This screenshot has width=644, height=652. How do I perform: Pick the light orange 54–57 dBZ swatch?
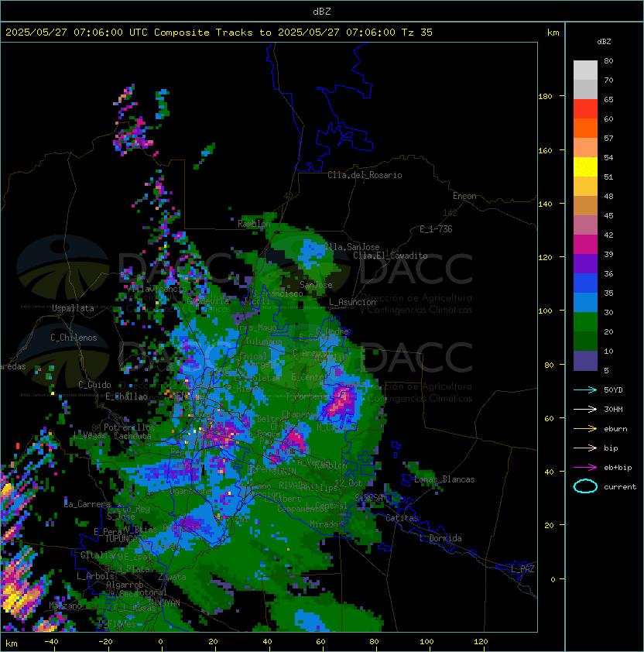click(x=585, y=148)
